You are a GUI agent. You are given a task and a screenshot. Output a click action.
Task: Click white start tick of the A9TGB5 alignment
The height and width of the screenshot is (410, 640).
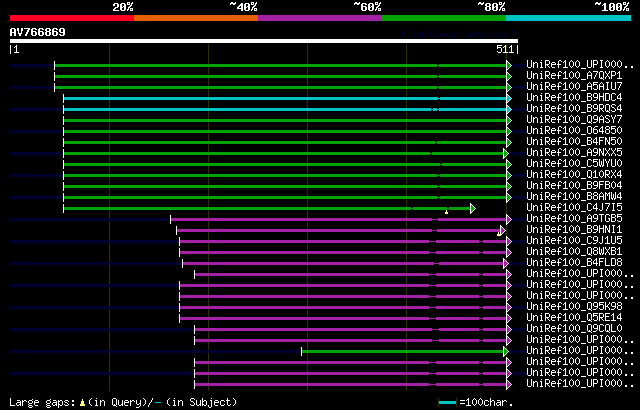click(171, 219)
